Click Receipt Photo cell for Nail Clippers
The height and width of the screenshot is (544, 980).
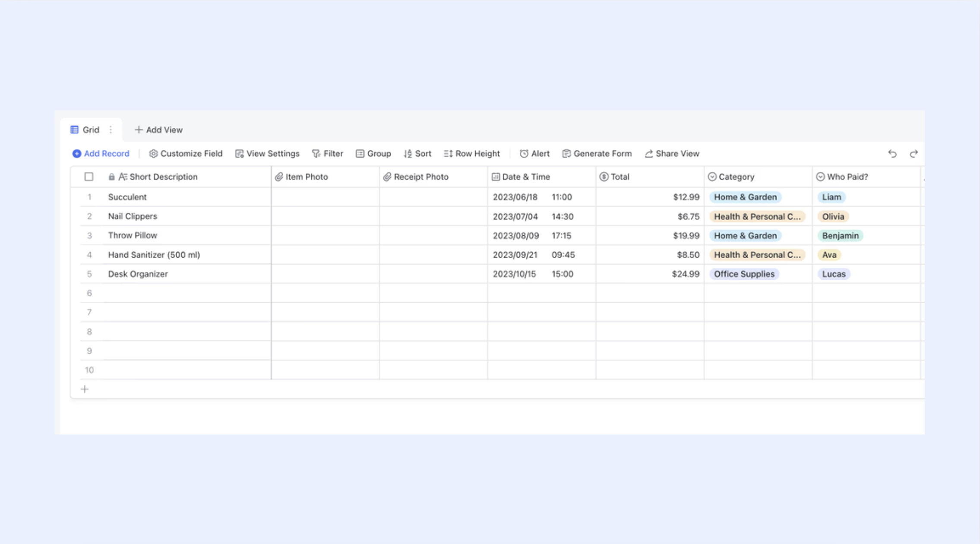[x=433, y=216]
